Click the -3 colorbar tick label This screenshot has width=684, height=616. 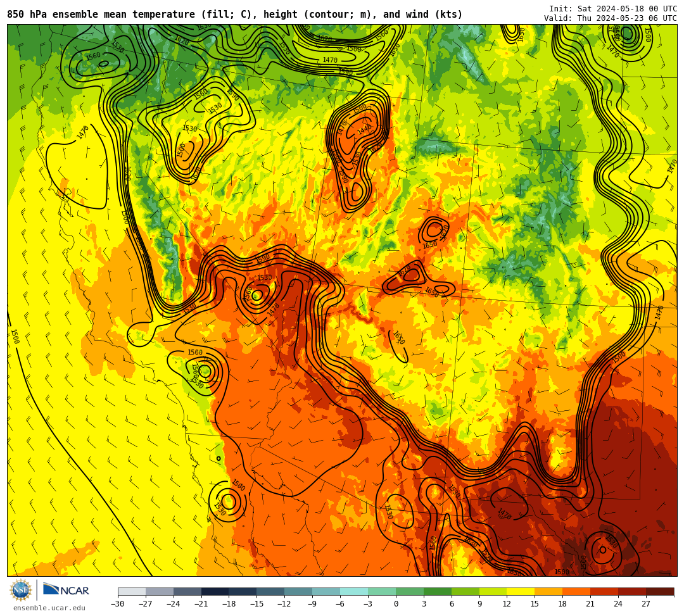click(368, 604)
